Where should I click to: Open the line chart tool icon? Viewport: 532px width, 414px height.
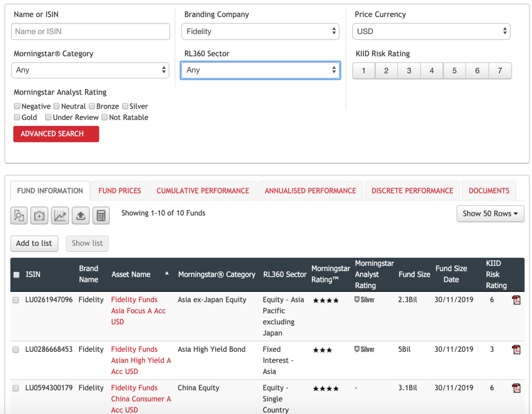pos(60,216)
